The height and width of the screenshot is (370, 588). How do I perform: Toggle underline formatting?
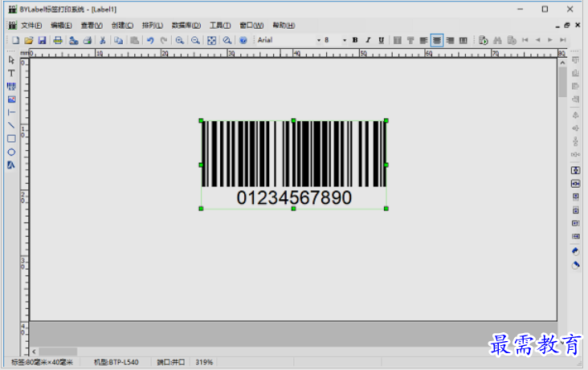[x=381, y=40]
